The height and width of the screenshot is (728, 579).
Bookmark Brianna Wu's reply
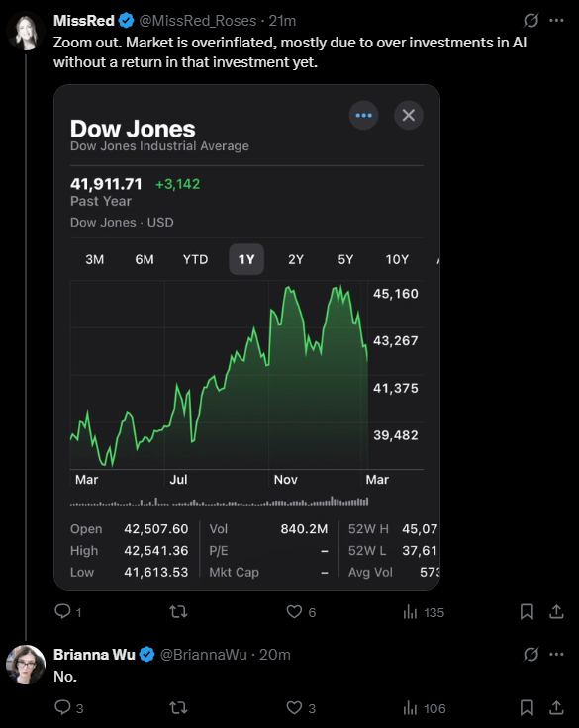point(527,708)
